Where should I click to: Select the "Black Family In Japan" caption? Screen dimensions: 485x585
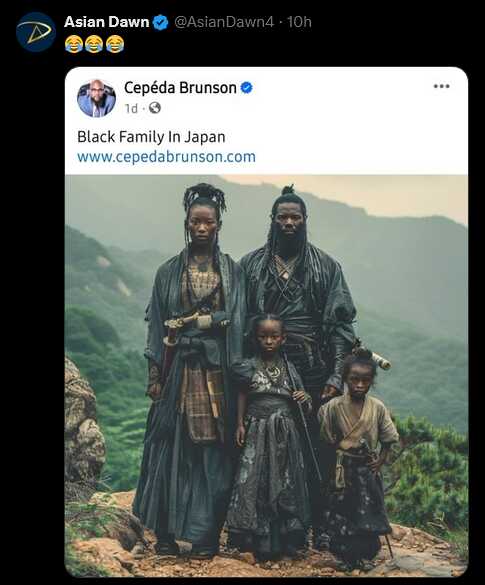(x=151, y=137)
